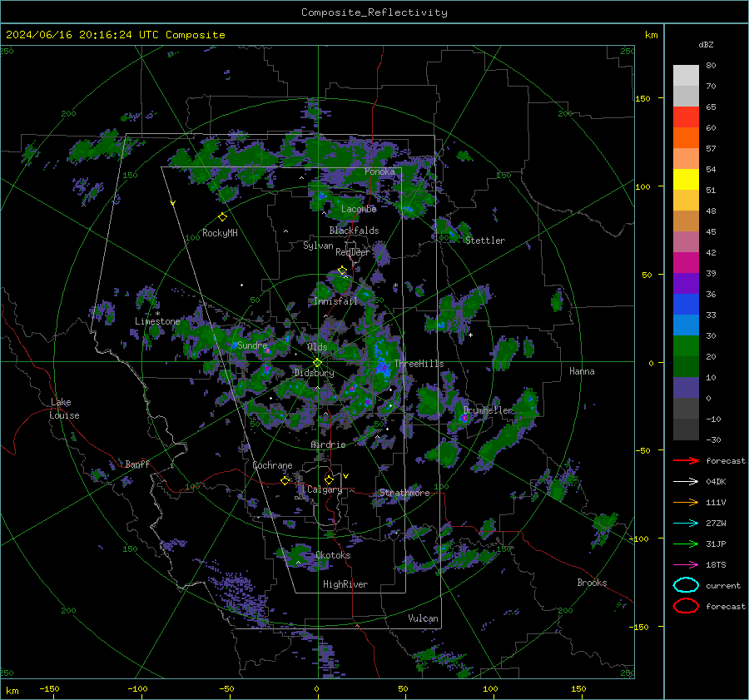The height and width of the screenshot is (700, 749).
Task: Click the orange 111V arrow legend icon
Action: click(x=686, y=502)
